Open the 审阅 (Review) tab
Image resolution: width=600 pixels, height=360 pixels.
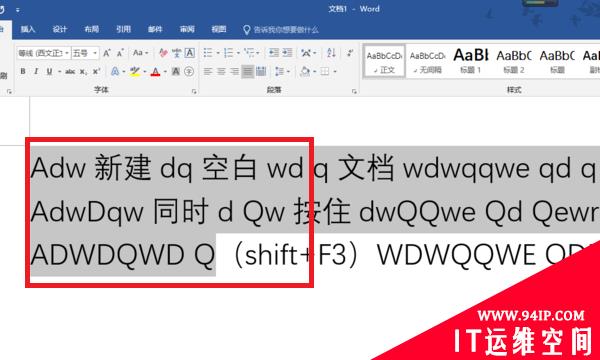pos(187,29)
